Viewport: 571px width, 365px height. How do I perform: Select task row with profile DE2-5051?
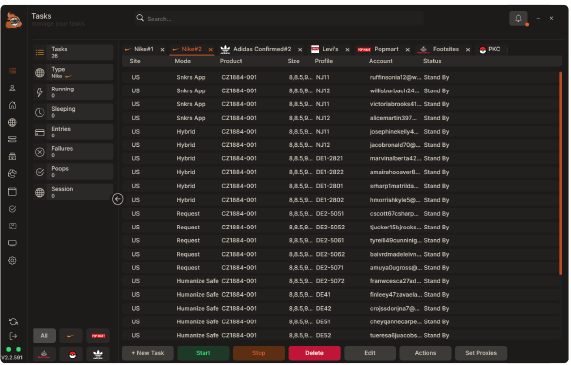(x=340, y=213)
